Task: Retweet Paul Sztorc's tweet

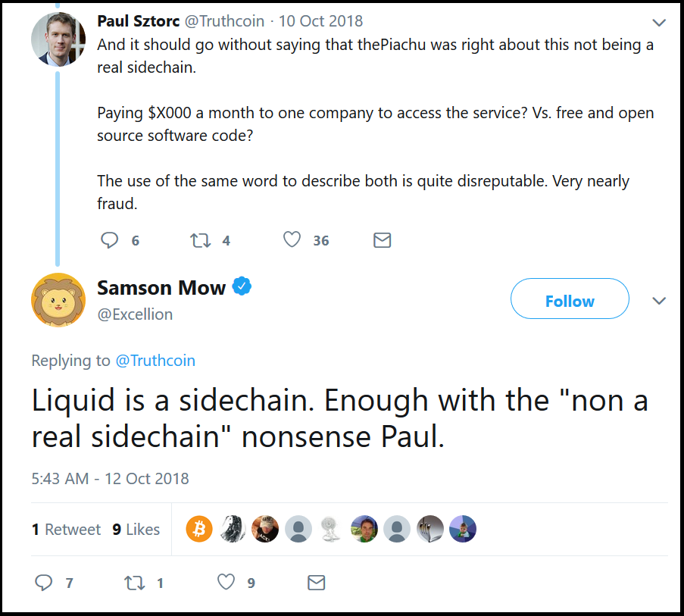Action: [x=200, y=240]
